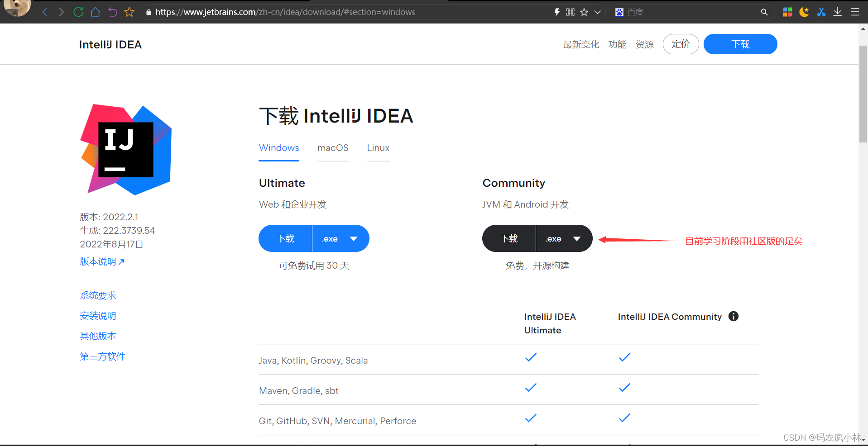The height and width of the screenshot is (446, 868).
Task: Click the Community checkmark in the Maven, Gradle row
Action: point(624,388)
